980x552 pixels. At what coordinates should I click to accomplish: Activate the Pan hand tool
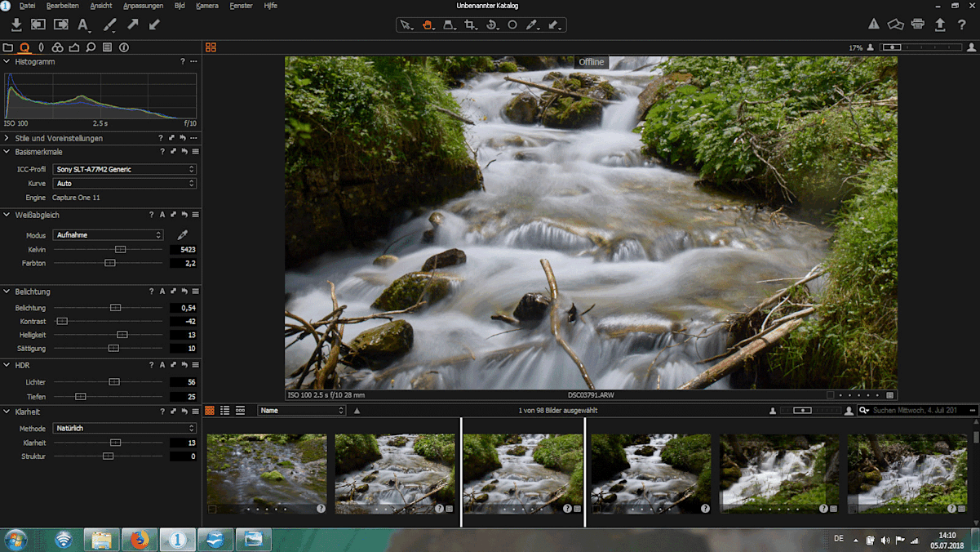pos(427,24)
